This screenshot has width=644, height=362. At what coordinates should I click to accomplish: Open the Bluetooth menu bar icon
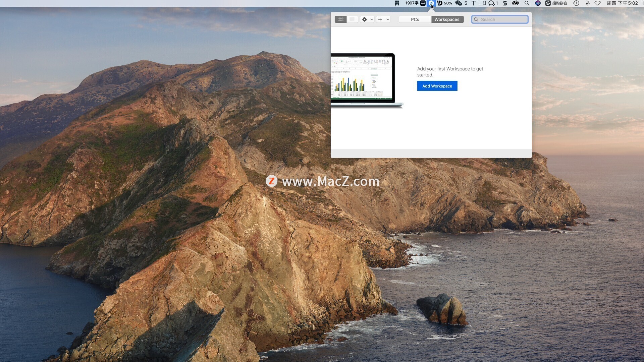(x=587, y=3)
